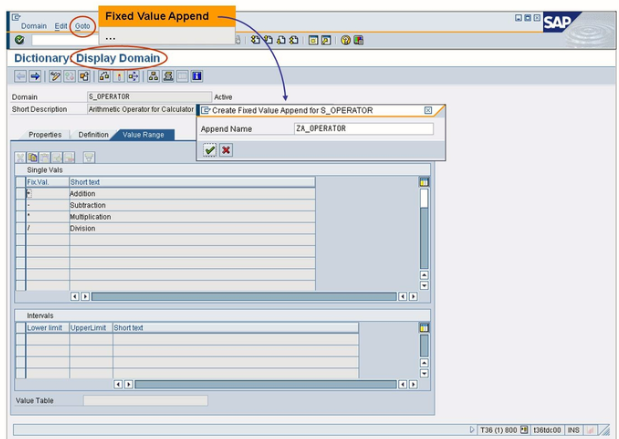Open the yellow help question mark icon
This screenshot has width=619, height=439.
pos(346,40)
